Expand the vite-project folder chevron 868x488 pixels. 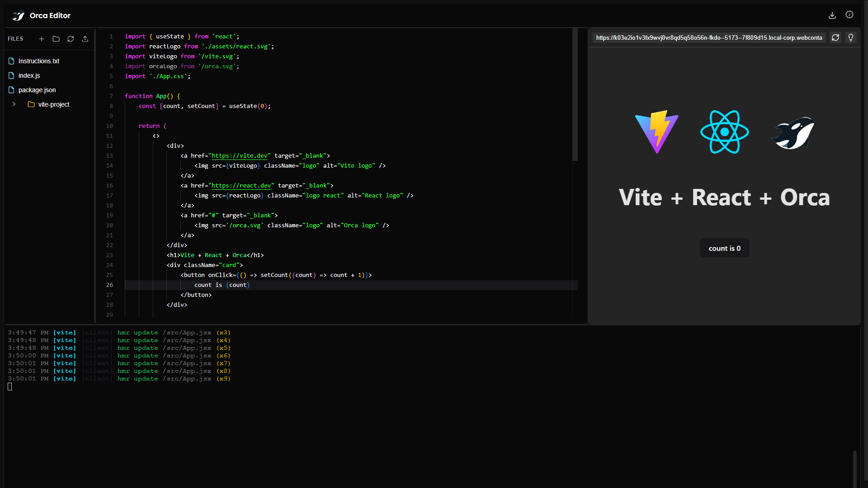point(14,104)
